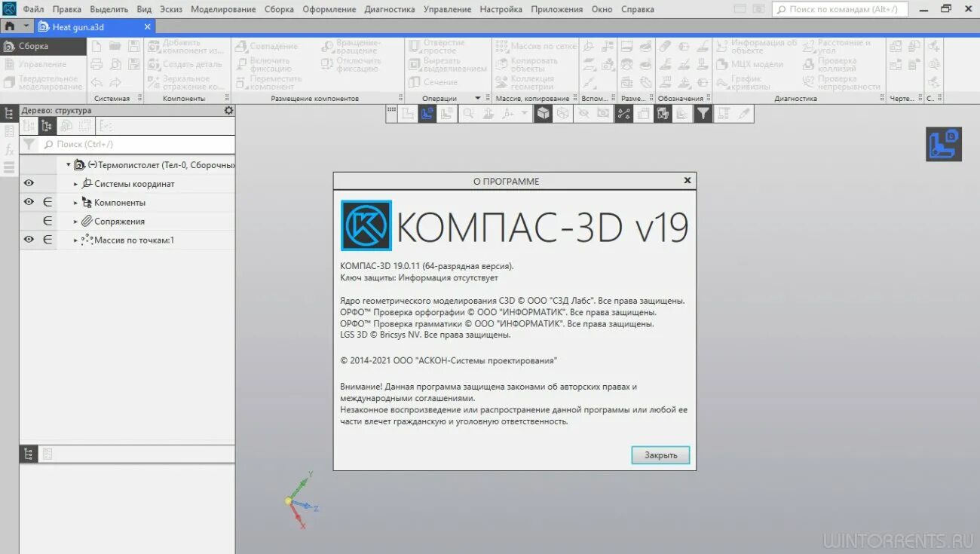Toggle the inclusion mark for Компоненты
Viewport: 980px width, 554px height.
(47, 203)
